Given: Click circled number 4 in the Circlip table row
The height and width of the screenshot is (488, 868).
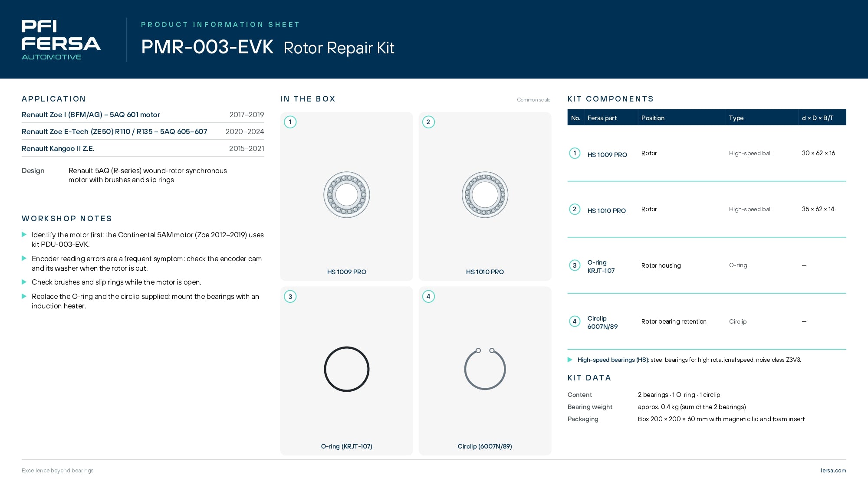Looking at the screenshot, I should coord(575,321).
